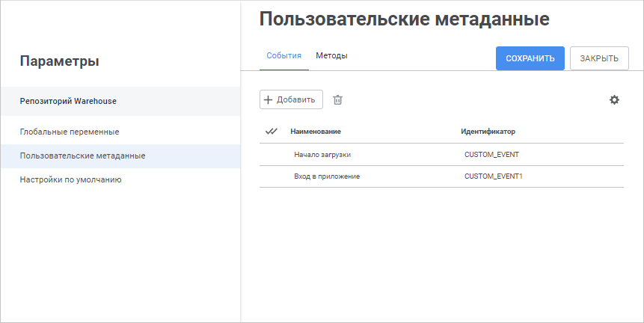Select Репозиторий Warehouse in the sidebar
Viewport: 644px width, 323px height.
(68, 101)
